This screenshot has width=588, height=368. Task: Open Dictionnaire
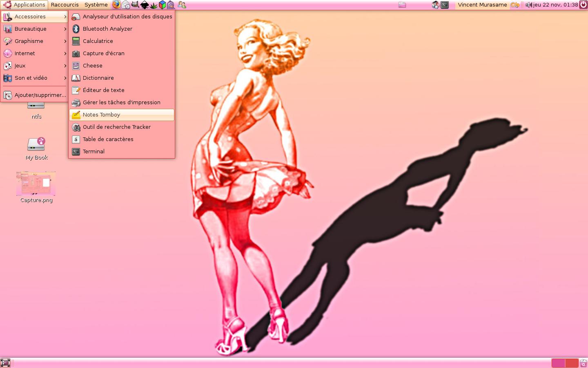[122, 78]
